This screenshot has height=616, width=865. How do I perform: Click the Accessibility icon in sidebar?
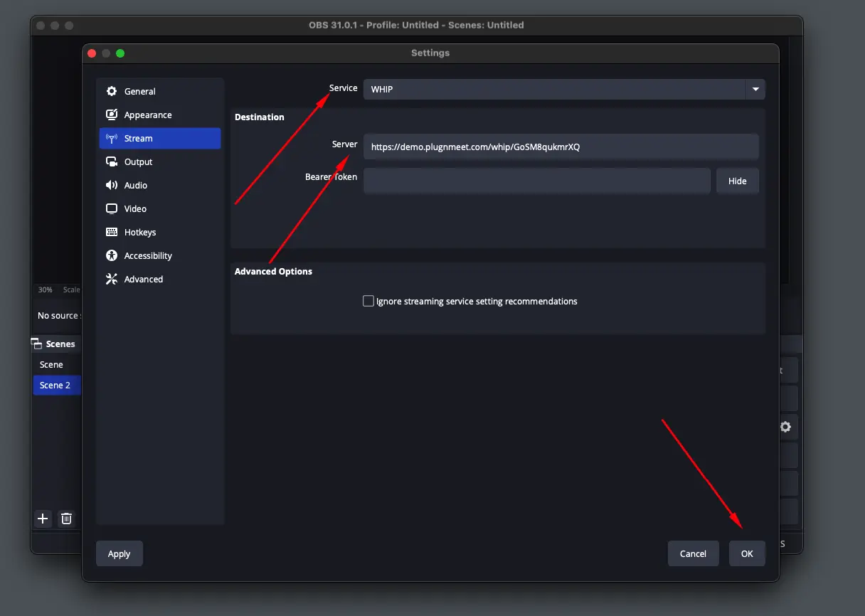(112, 255)
